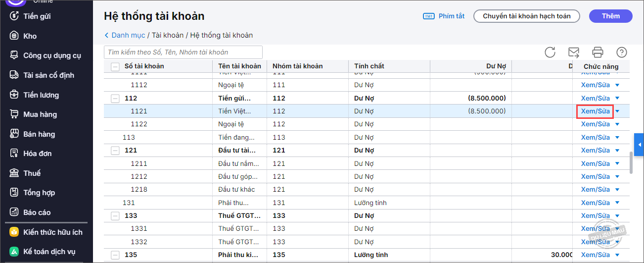Collapse the account 133 group
The width and height of the screenshot is (644, 263).
coord(115,216)
